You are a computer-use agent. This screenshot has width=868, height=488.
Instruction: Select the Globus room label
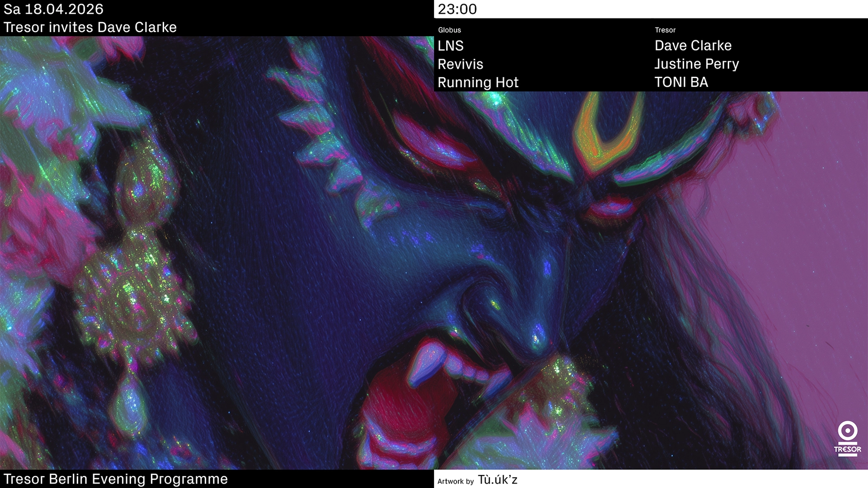[x=449, y=30]
